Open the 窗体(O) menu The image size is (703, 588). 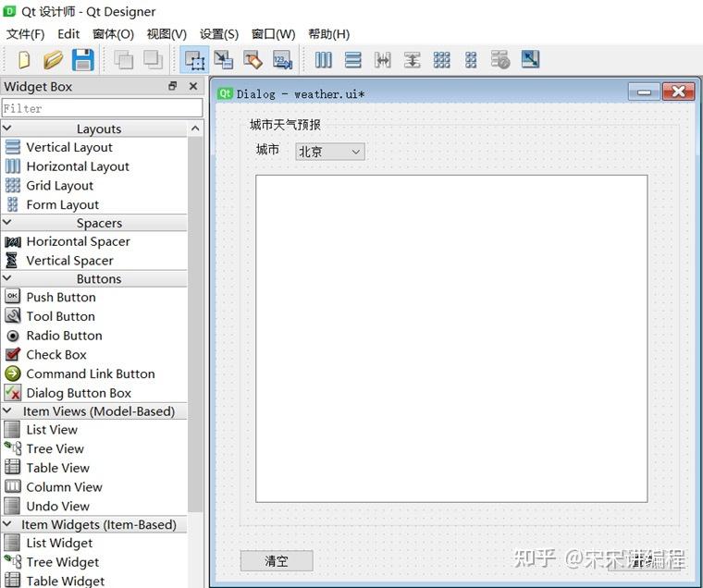pyautogui.click(x=113, y=34)
